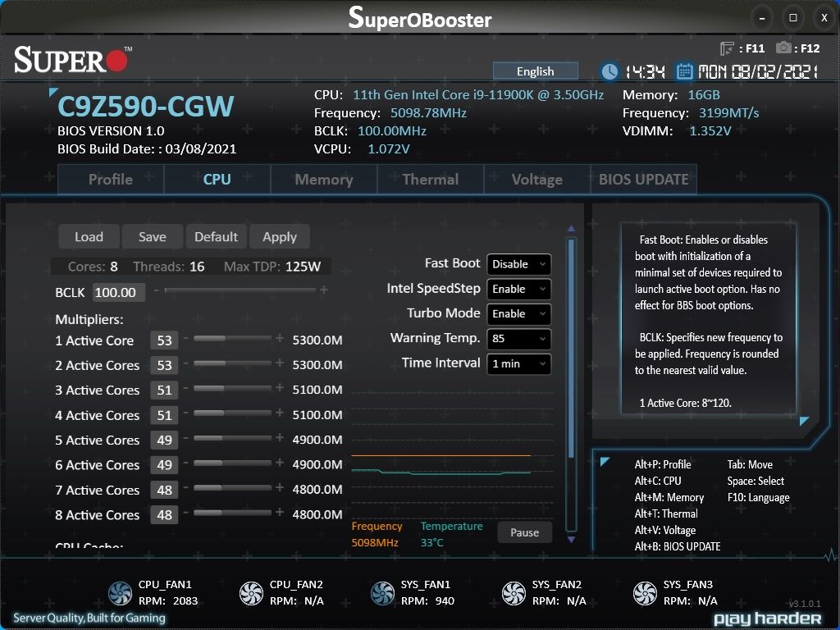Click the F12 camera screenshot icon

point(783,48)
